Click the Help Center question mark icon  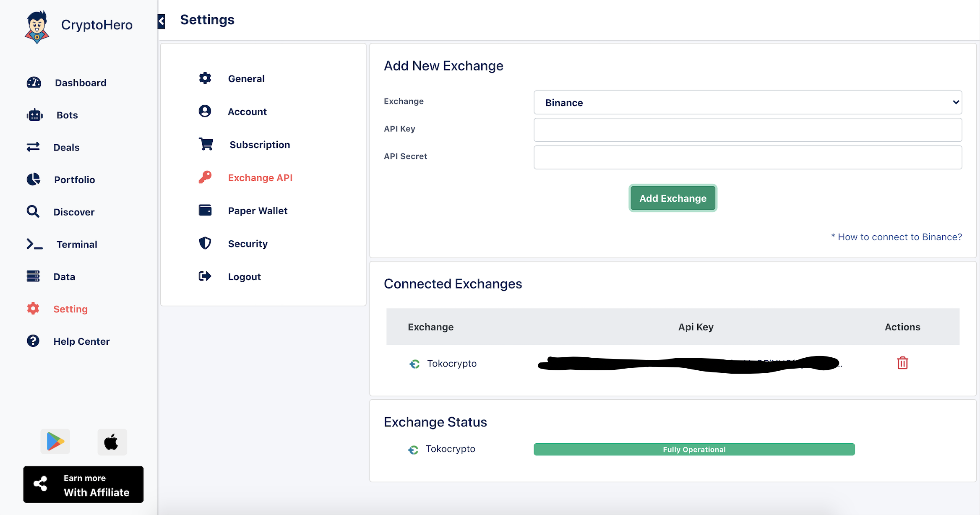33,341
